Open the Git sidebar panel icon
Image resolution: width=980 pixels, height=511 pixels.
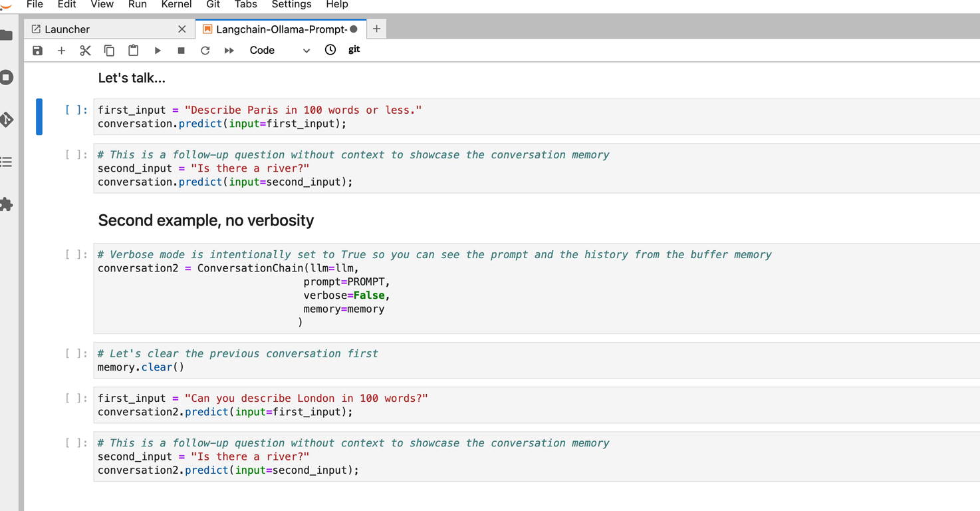click(7, 120)
